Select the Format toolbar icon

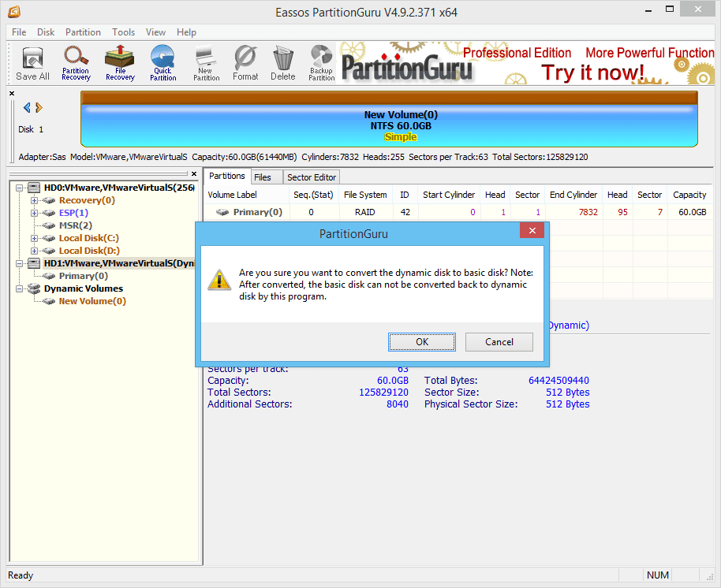pos(245,64)
